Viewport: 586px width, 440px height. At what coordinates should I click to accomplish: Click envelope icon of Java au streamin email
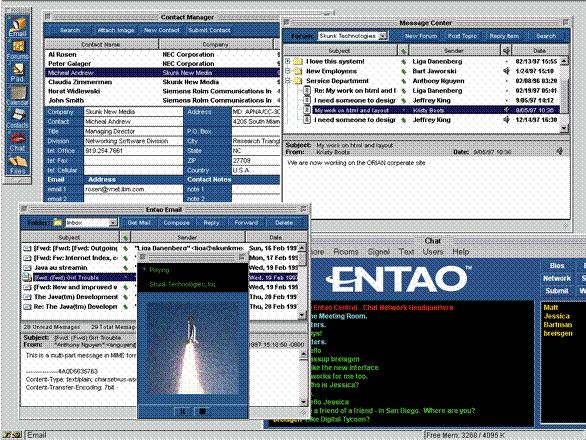coord(27,268)
